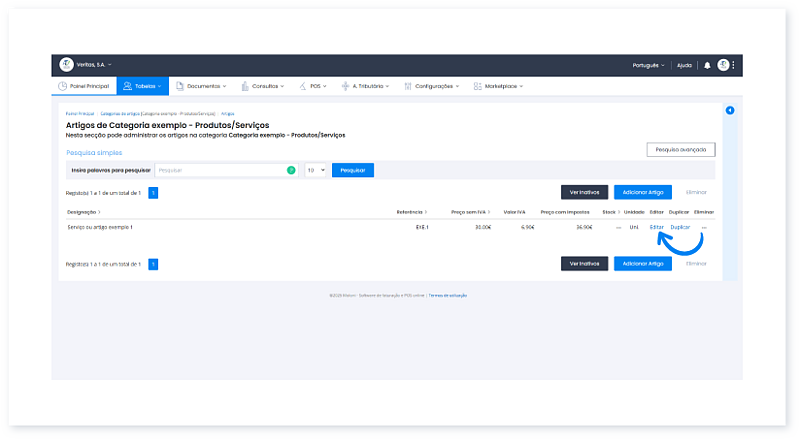Click into the Pesquisar search field

click(220, 170)
